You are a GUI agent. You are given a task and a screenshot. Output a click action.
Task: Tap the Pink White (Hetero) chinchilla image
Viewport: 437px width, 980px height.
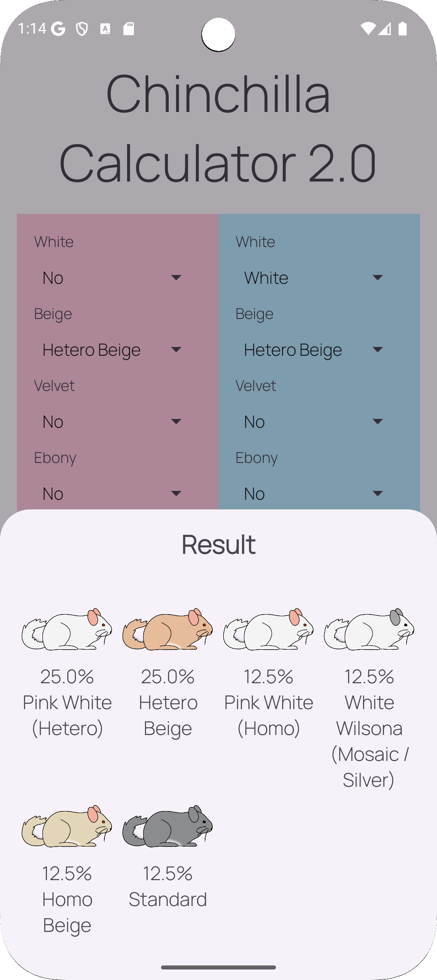pos(67,629)
